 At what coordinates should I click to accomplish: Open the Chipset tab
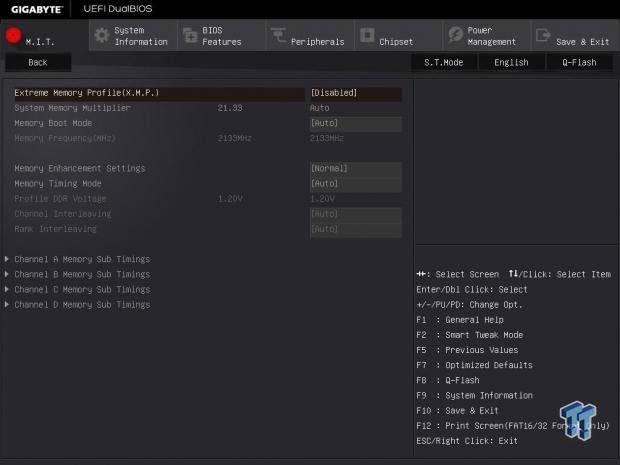pyautogui.click(x=396, y=42)
